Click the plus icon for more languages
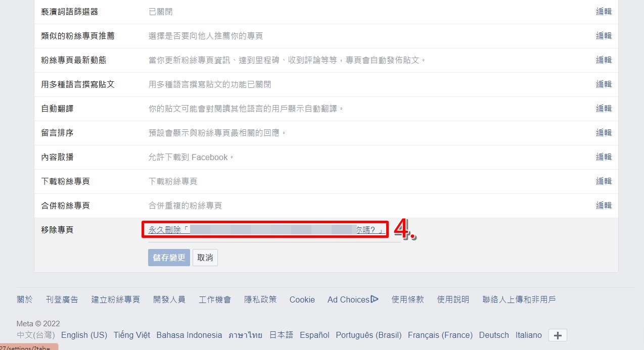This screenshot has height=350, width=644. 558,335
